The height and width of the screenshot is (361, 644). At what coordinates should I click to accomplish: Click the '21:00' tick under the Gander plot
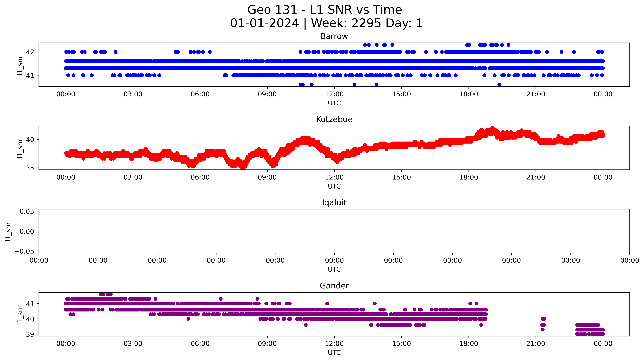tap(536, 344)
